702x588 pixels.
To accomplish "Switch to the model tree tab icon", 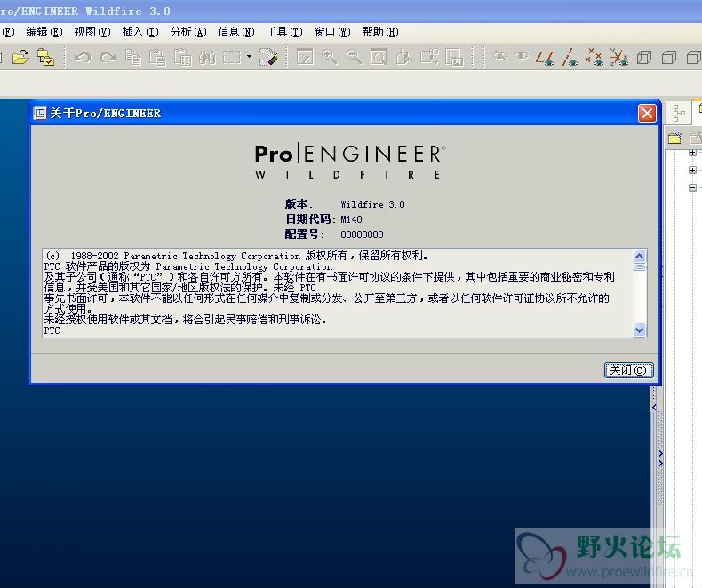I will [679, 113].
